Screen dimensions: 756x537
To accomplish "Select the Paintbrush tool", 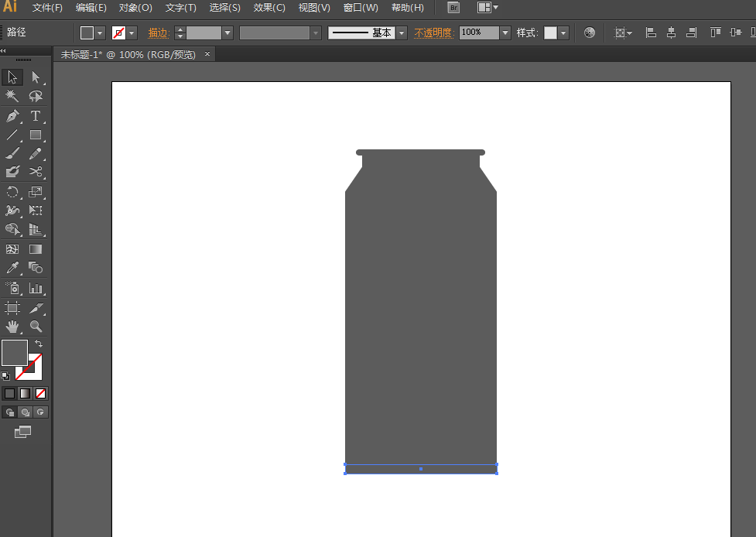I will pos(12,153).
